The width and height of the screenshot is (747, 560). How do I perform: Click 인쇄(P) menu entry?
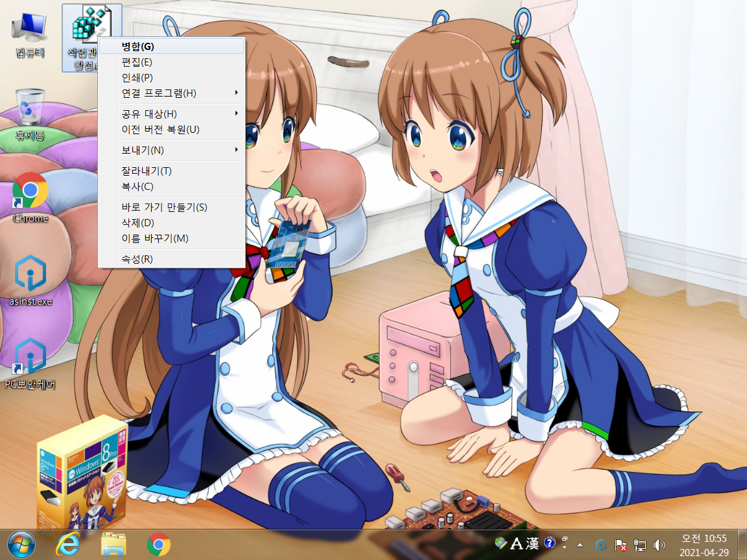click(171, 78)
